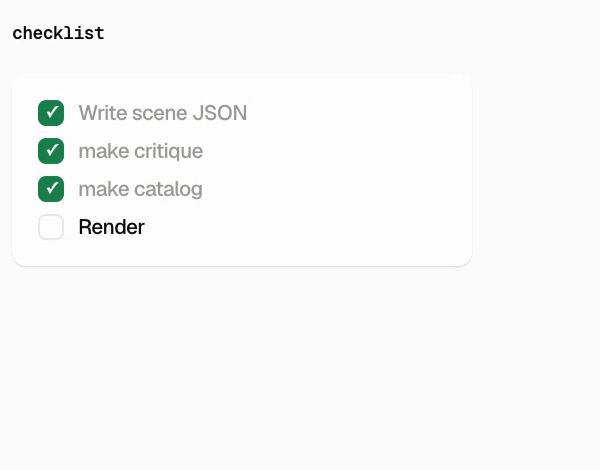Click the white checkmark beside Write scene JSON
Screen dimensions: 600x470
(52, 112)
